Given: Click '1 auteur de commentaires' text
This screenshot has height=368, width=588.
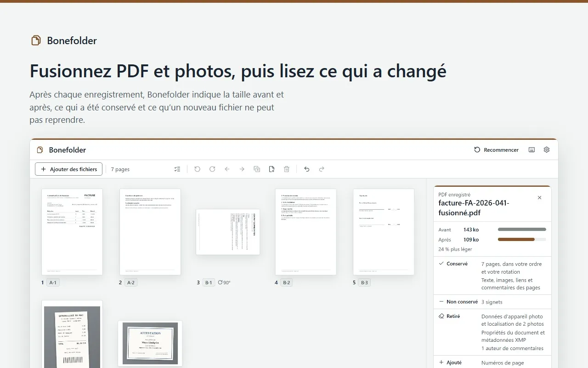Looking at the screenshot, I should point(513,348).
